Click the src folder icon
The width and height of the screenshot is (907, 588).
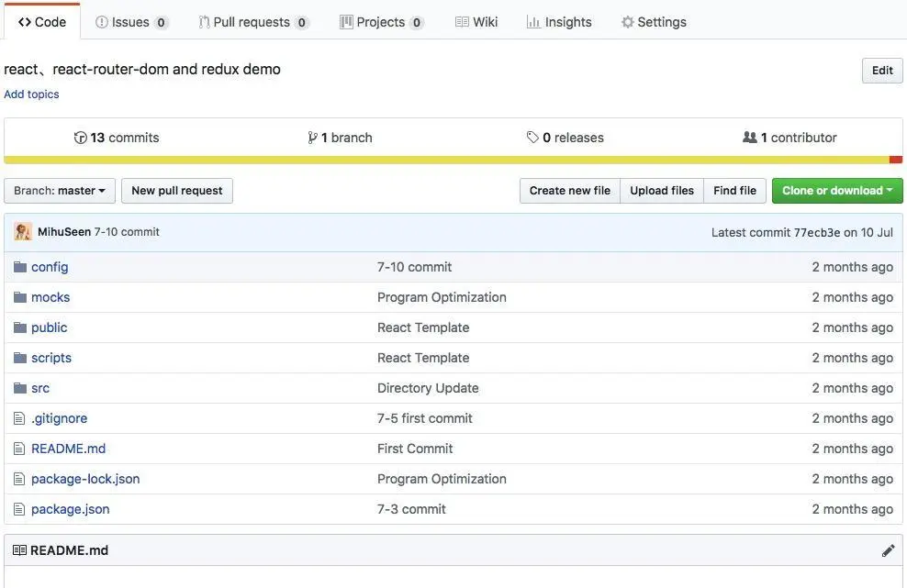pyautogui.click(x=20, y=388)
